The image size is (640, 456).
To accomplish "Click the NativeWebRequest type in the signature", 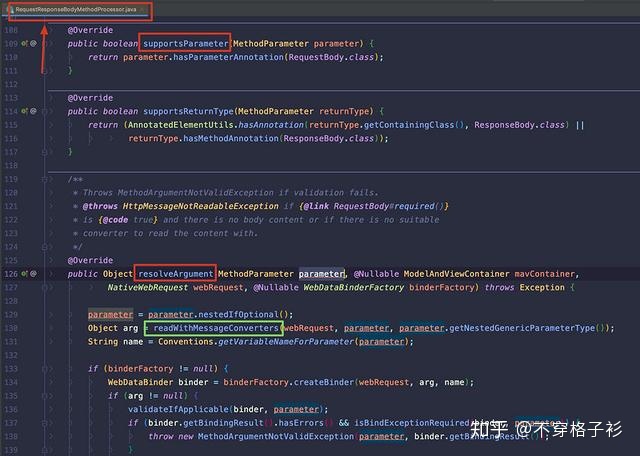I will tap(148, 288).
